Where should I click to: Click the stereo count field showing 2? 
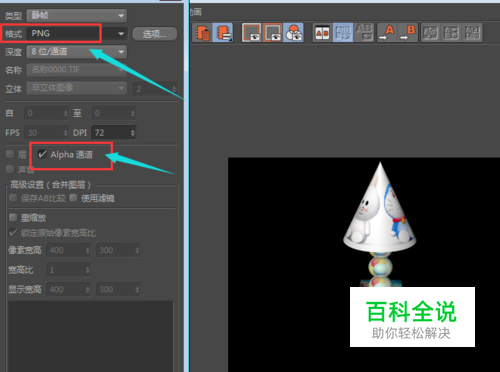[155, 89]
